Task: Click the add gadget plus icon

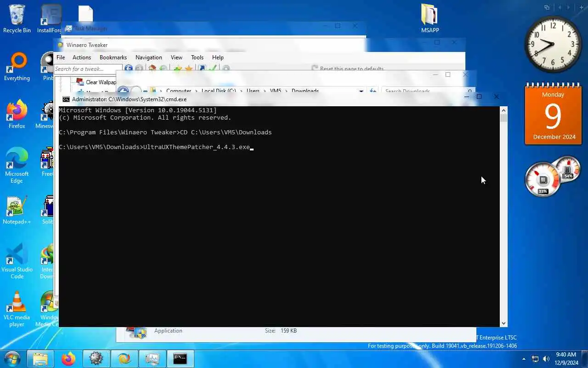Action: [x=582, y=7]
